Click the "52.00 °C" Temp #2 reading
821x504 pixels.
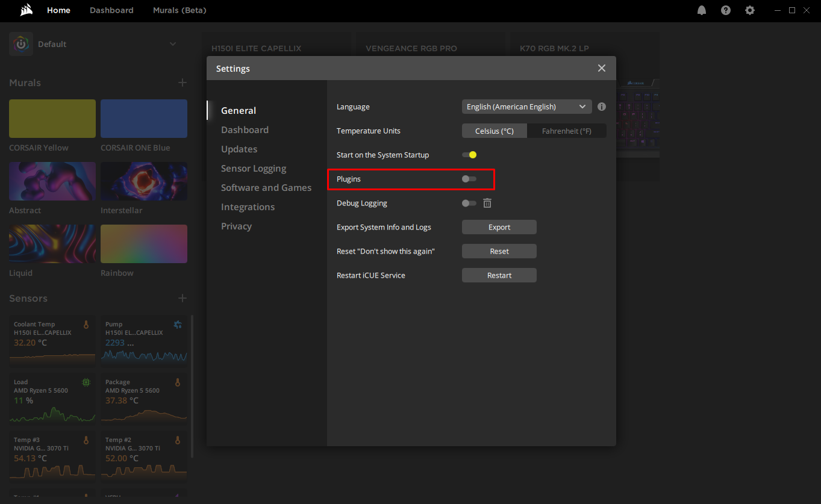click(122, 458)
